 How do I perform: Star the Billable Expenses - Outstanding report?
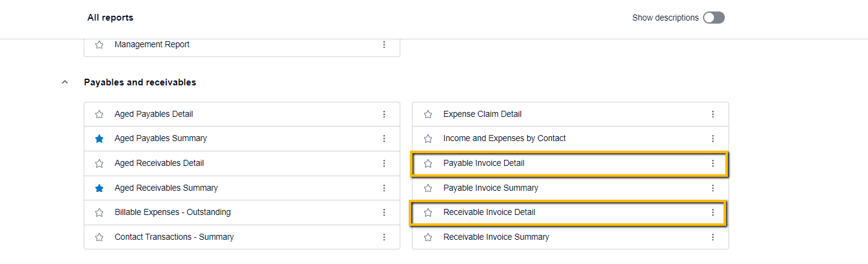pyautogui.click(x=99, y=213)
